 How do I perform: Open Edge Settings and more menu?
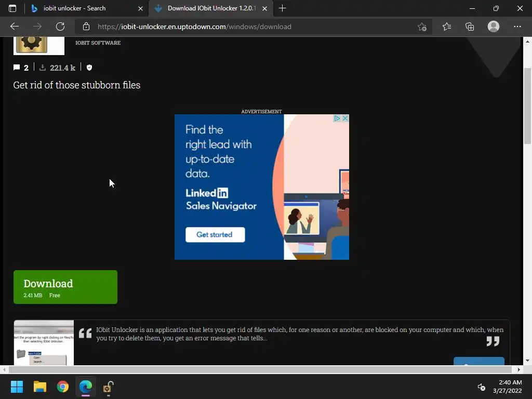(517, 26)
